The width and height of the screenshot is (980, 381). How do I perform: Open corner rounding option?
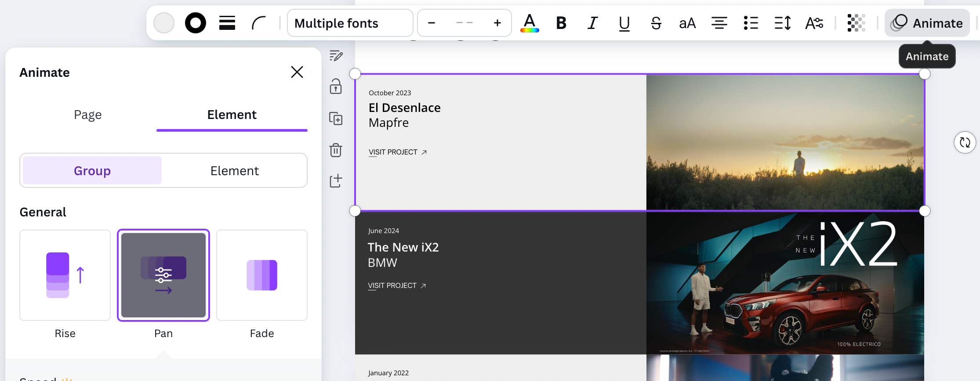(x=259, y=23)
